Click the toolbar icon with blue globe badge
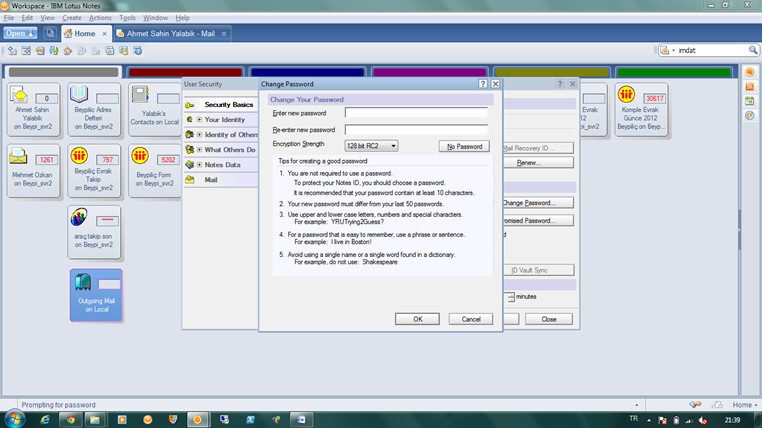 (138, 51)
